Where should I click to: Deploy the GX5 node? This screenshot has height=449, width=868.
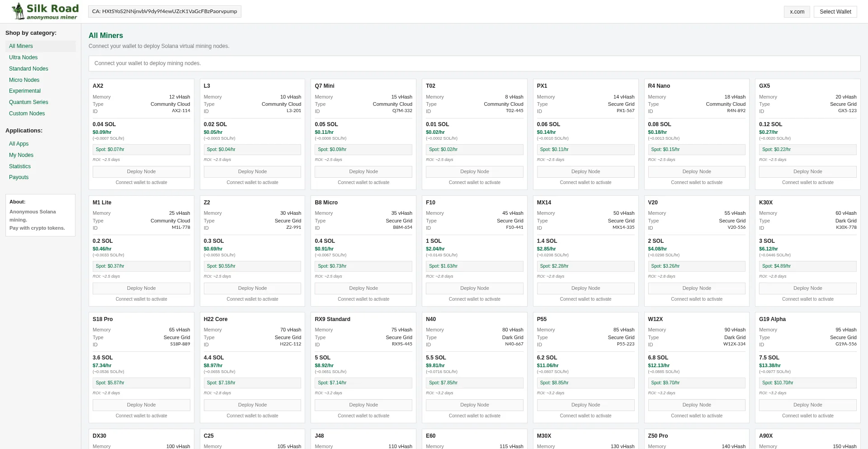807,172
